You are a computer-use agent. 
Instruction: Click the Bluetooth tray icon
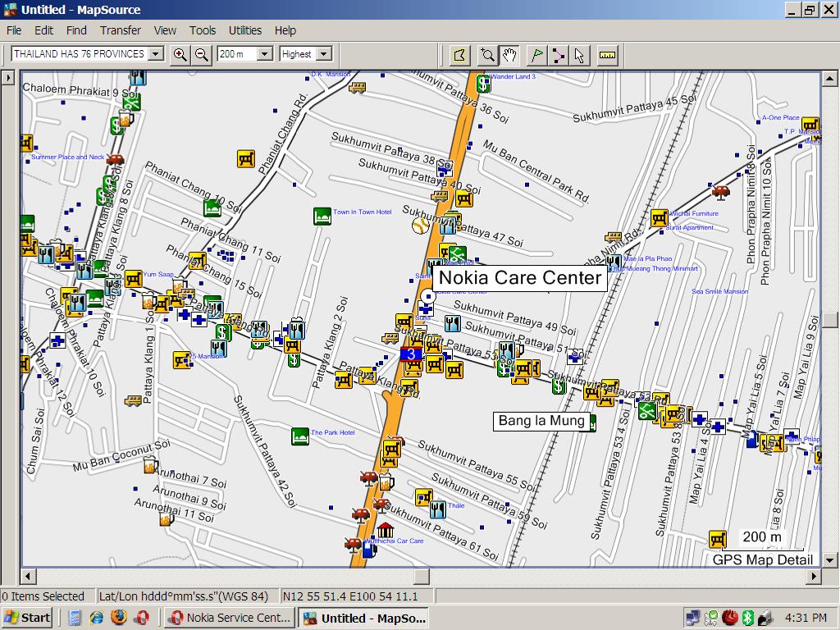748,618
